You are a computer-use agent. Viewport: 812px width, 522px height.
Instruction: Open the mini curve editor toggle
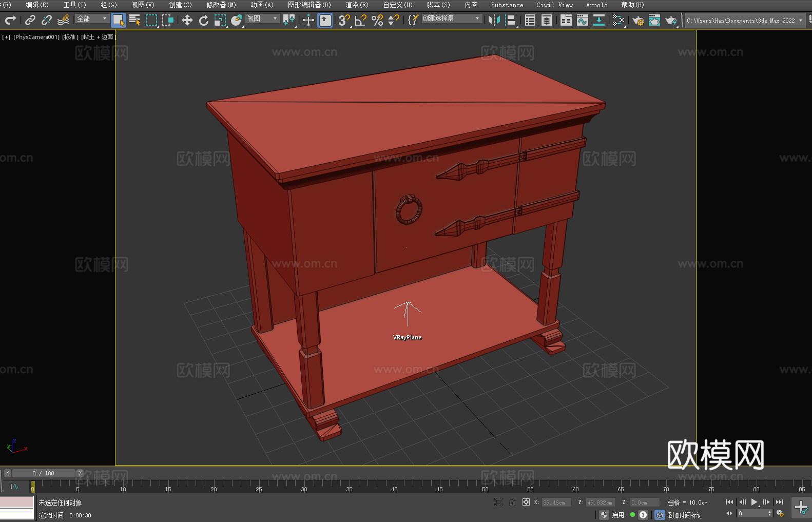(x=14, y=486)
